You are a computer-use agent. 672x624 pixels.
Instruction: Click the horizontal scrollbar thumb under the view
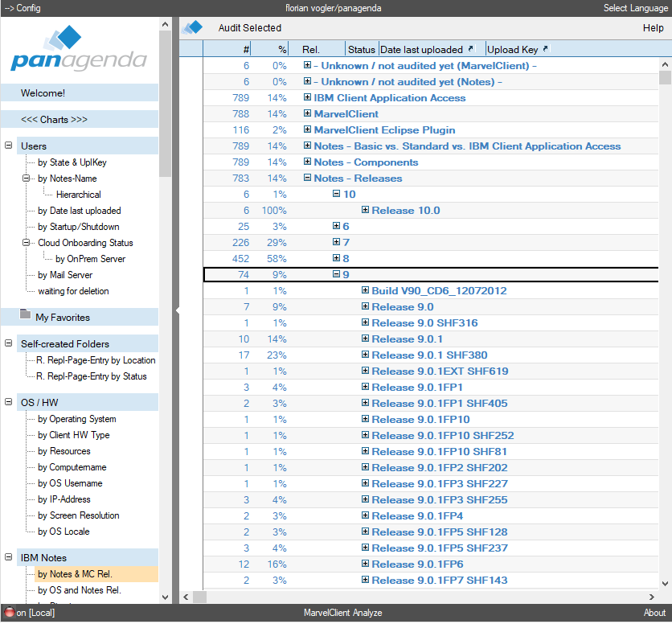200,597
